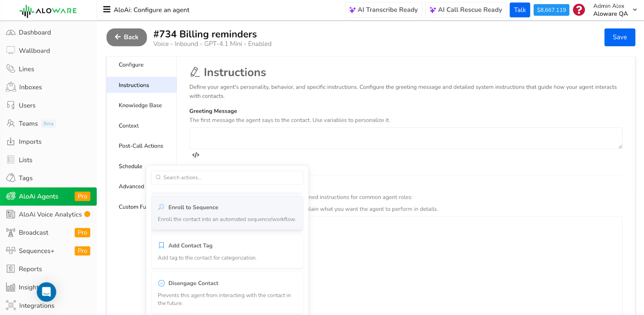644x315 pixels.
Task: Click the Lines phone icon
Action: point(11,69)
